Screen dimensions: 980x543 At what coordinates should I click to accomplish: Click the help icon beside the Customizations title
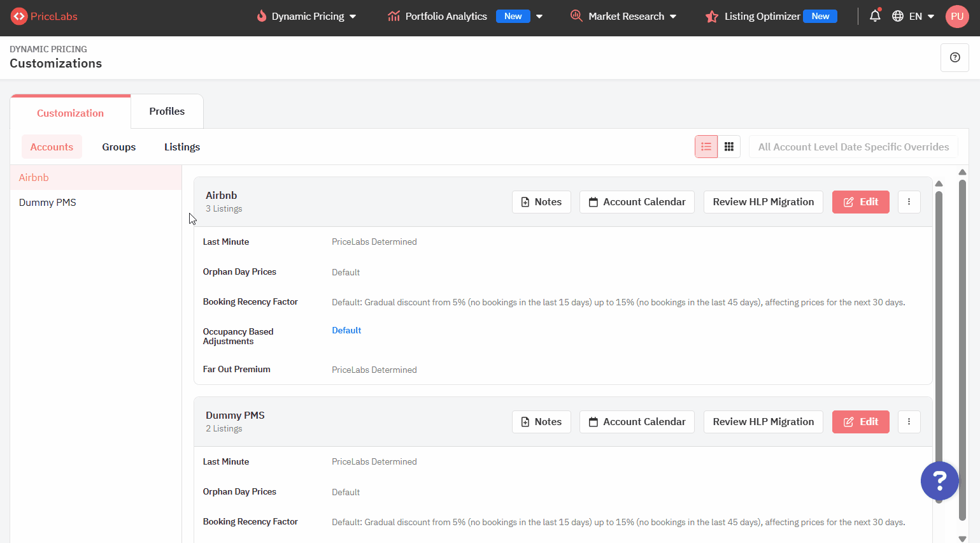[x=955, y=57]
